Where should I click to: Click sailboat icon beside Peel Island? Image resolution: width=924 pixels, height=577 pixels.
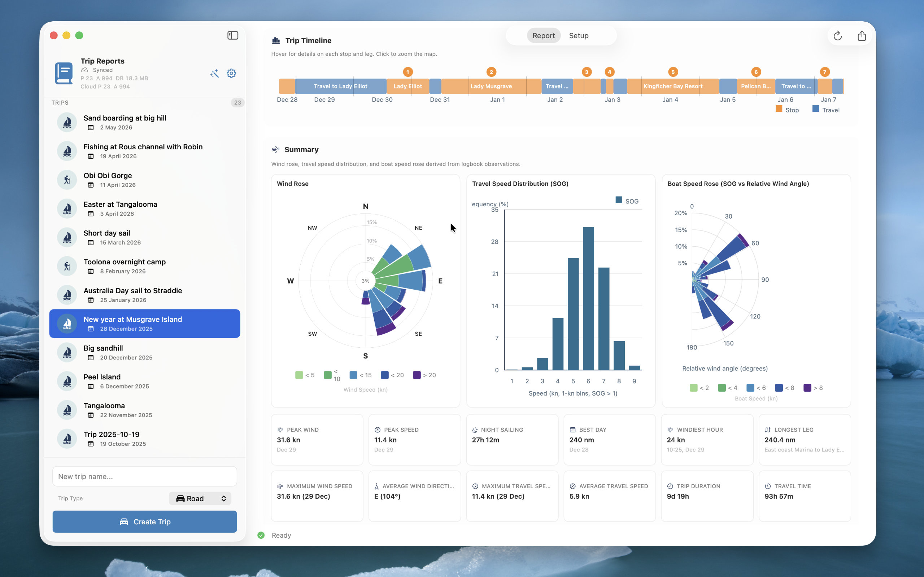[67, 381]
